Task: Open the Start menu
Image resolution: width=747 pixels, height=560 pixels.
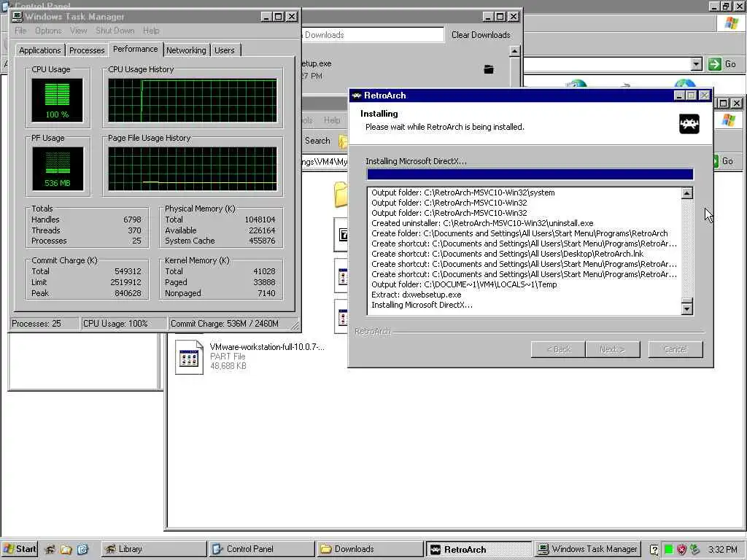Action: click(20, 549)
